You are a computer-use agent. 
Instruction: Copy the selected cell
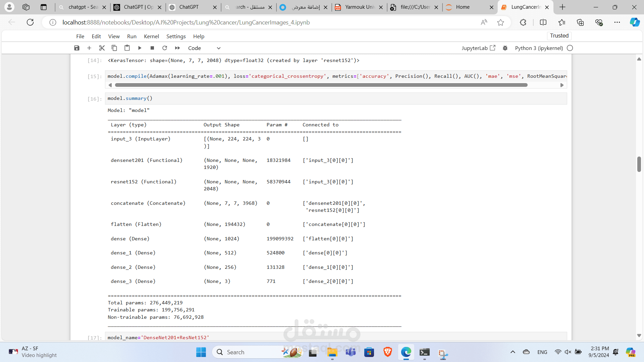click(114, 48)
